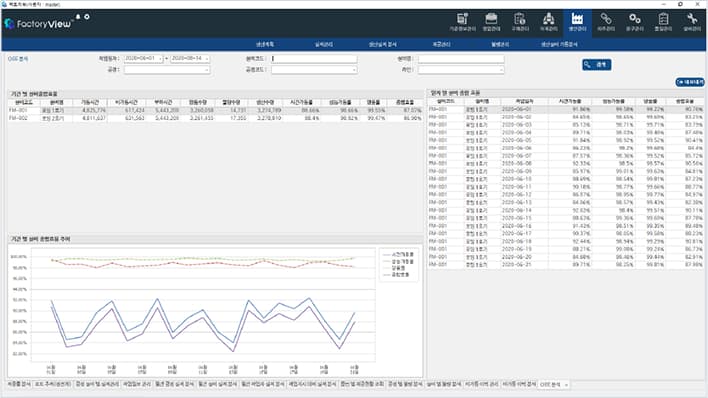Click the 설비코드 column header in the daily table
The image size is (708, 398).
[446, 102]
